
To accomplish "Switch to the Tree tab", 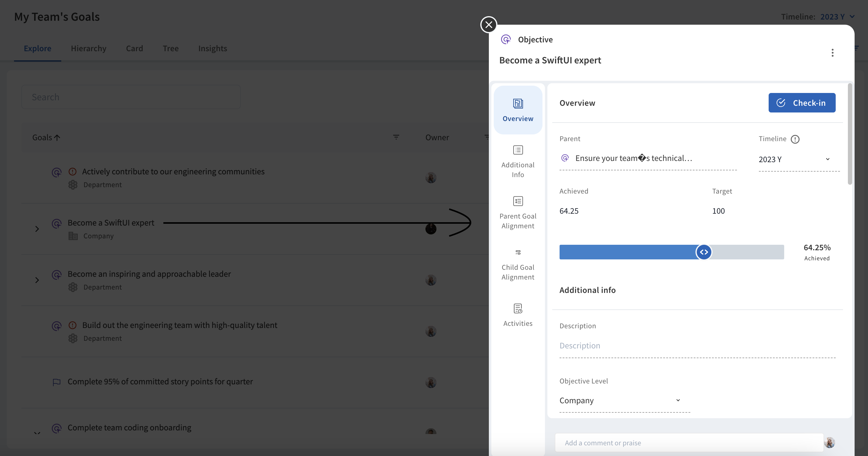I will point(170,48).
